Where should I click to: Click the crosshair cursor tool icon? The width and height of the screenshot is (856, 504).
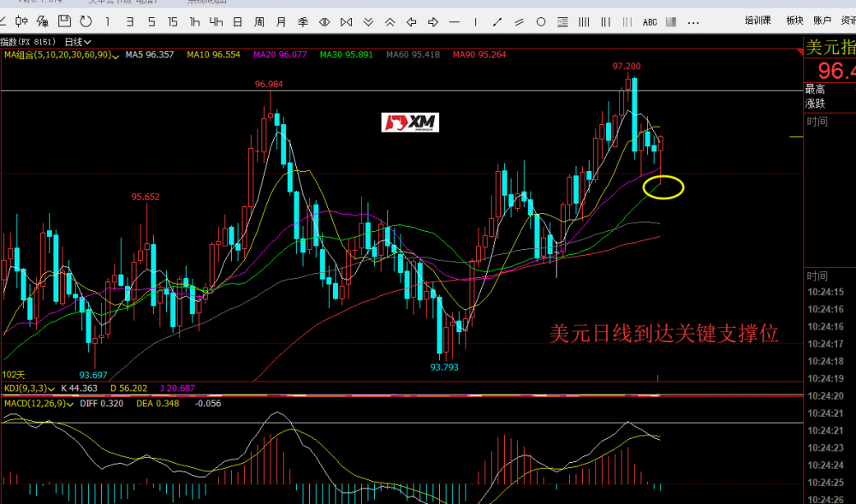pyautogui.click(x=21, y=21)
